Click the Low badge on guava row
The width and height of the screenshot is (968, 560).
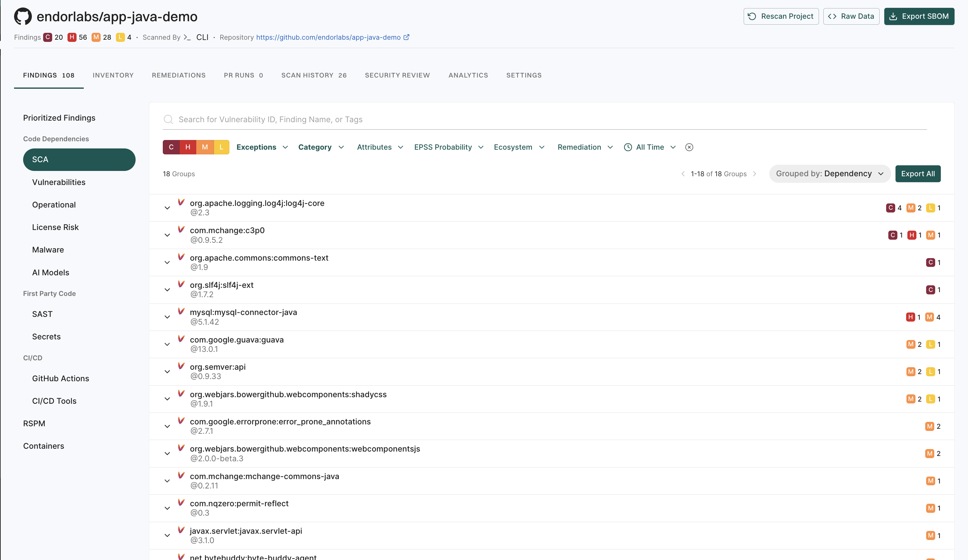(931, 344)
